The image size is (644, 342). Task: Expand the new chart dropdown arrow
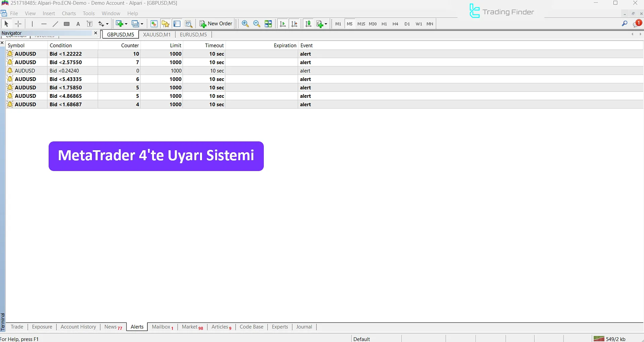pos(126,24)
